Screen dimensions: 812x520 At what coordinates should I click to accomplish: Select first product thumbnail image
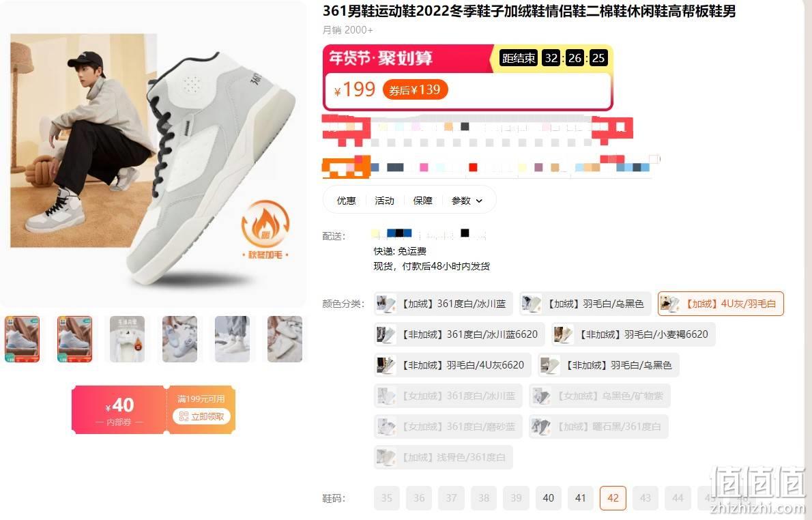pos(22,339)
